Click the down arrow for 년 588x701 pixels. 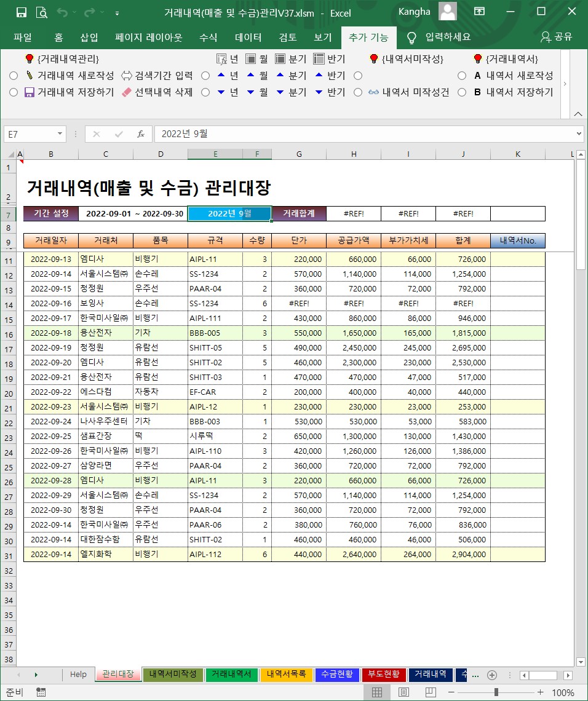221,92
